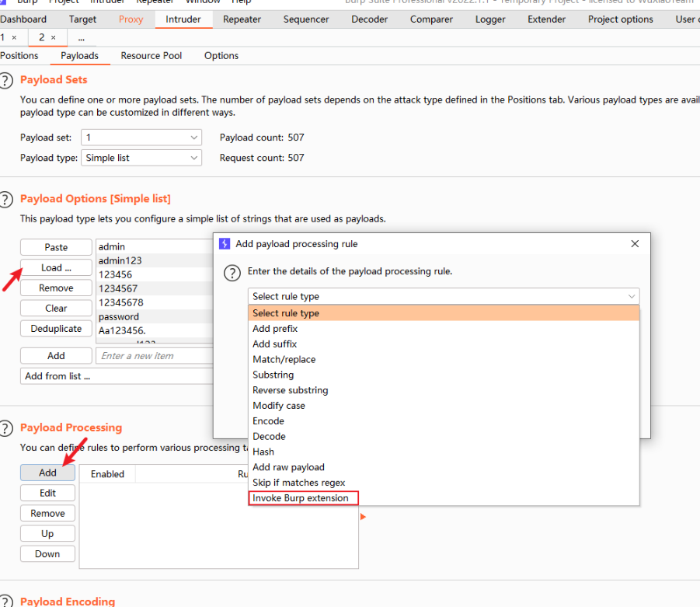Open Payload Encoding help icon
The height and width of the screenshot is (607, 700).
coord(5,602)
